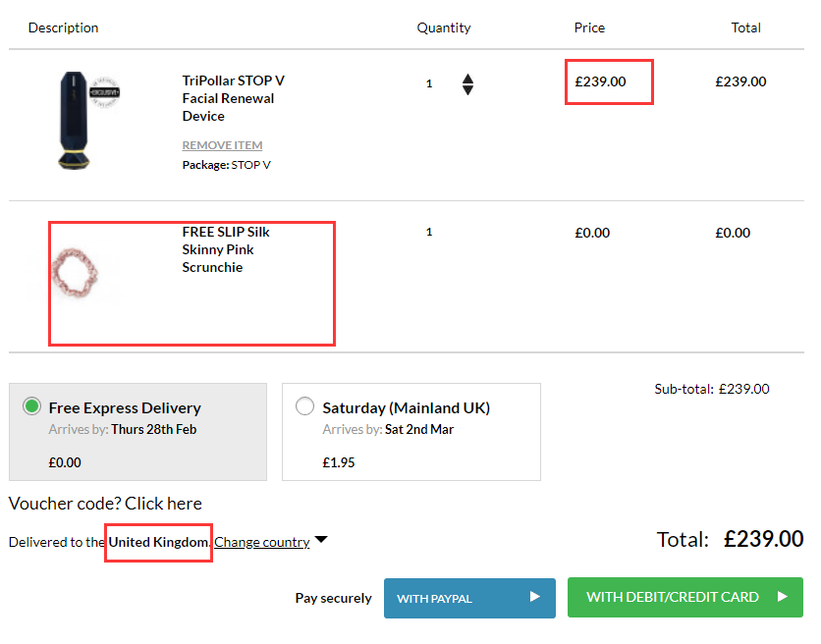This screenshot has height=644, width=821.
Task: Pay WITH PAYPAL button
Action: 469,598
